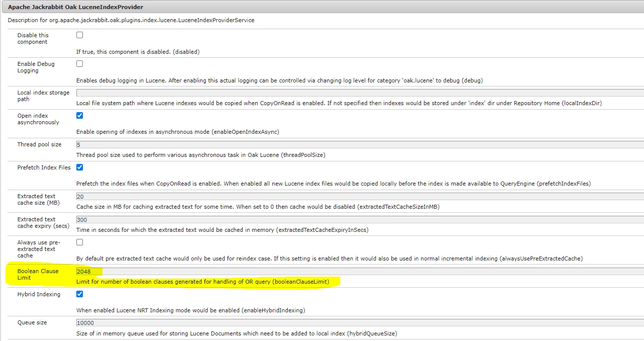This screenshot has width=644, height=341.
Task: Click the 'If true, this component is disabled' text
Action: point(138,52)
